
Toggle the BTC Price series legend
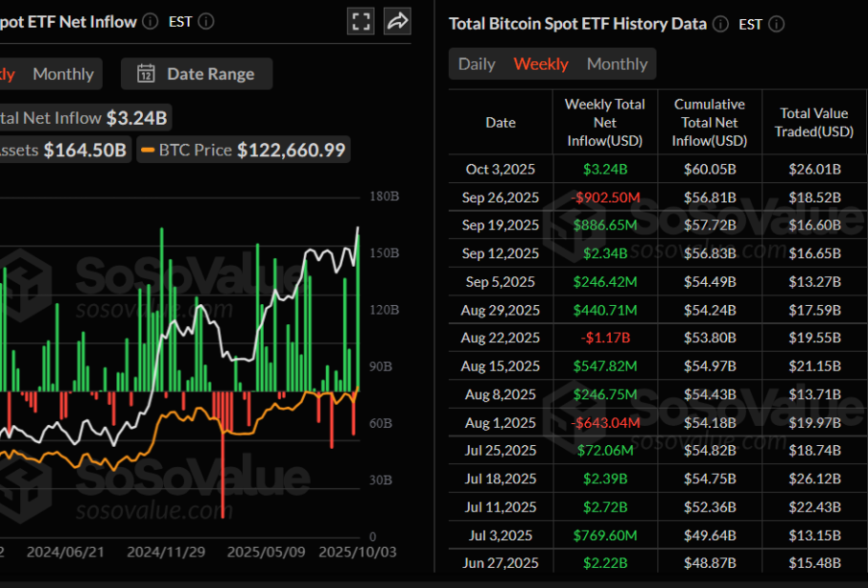point(243,150)
